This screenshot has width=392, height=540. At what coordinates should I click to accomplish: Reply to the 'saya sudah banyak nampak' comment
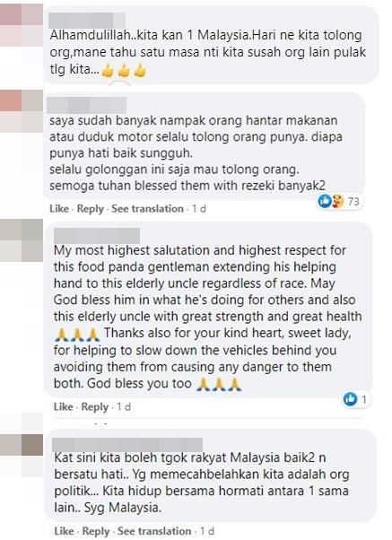tap(91, 209)
